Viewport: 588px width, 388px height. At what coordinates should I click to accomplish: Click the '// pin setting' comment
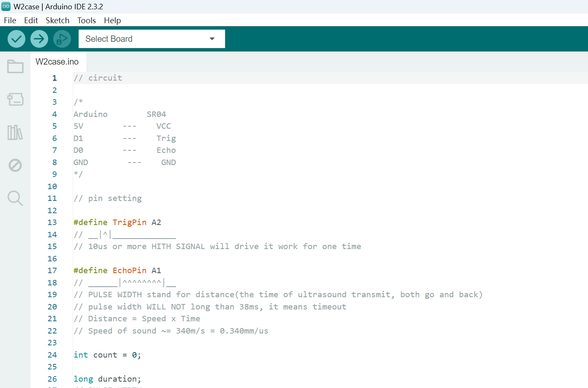click(x=108, y=198)
